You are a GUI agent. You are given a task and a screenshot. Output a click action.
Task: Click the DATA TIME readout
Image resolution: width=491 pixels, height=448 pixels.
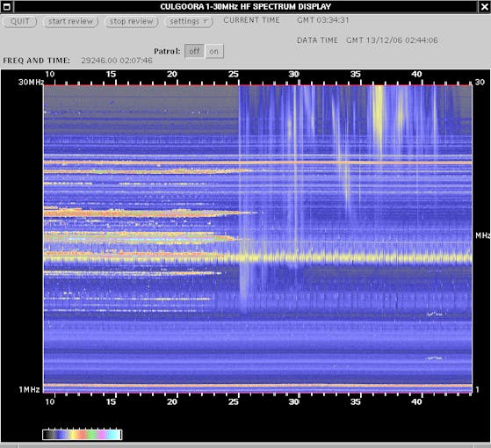392,40
